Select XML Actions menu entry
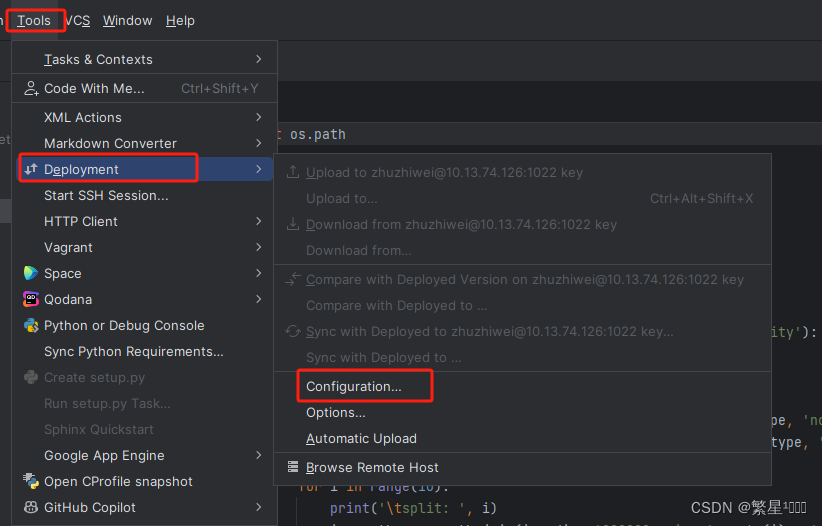Screen dimensions: 822x526 pos(145,117)
